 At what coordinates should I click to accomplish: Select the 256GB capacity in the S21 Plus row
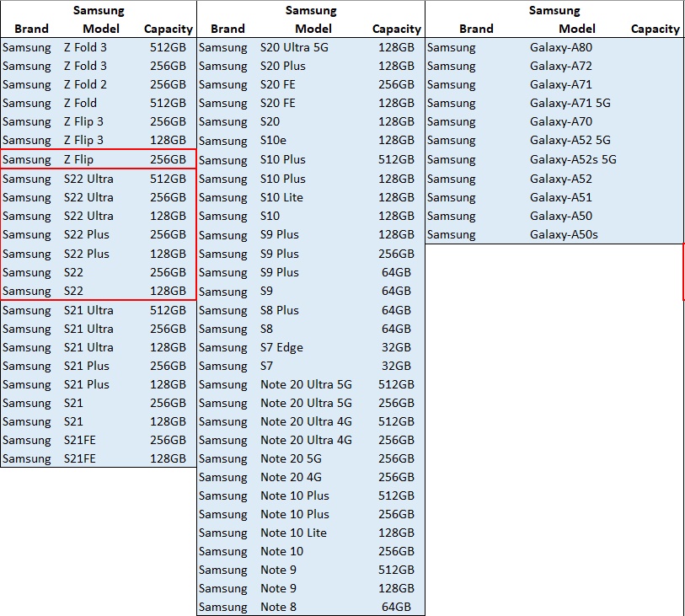click(168, 366)
